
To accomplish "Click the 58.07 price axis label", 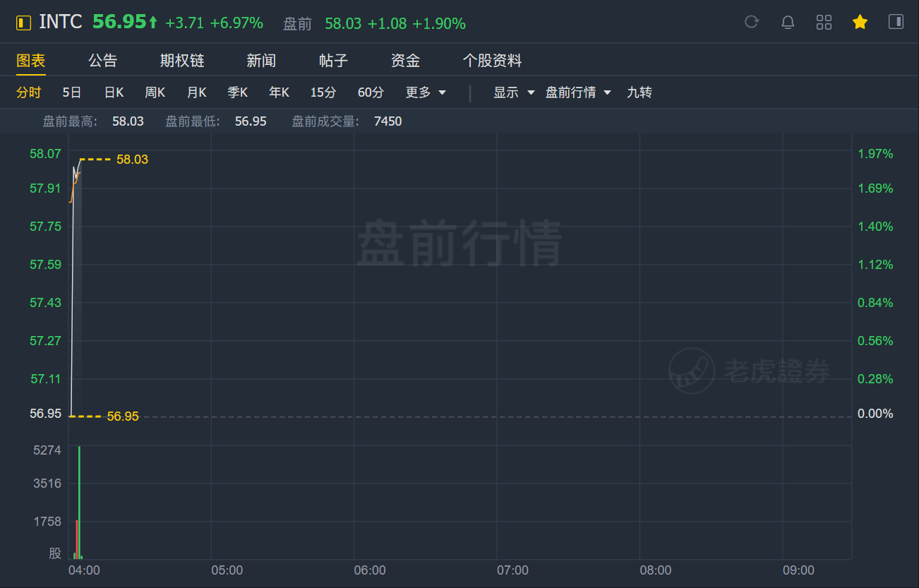I will click(45, 154).
